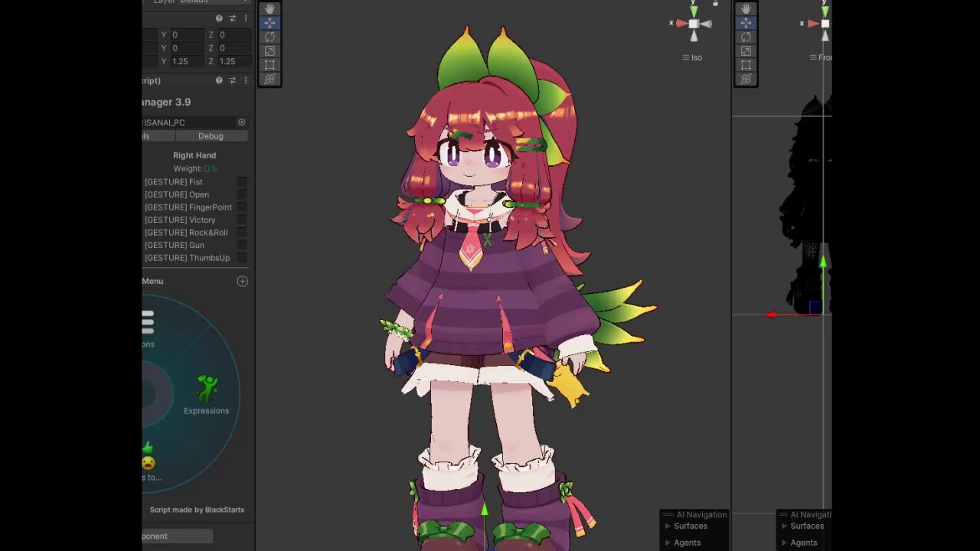Open object picker beside ISANAI_PC field
The width and height of the screenshot is (980, 551).
click(x=241, y=122)
